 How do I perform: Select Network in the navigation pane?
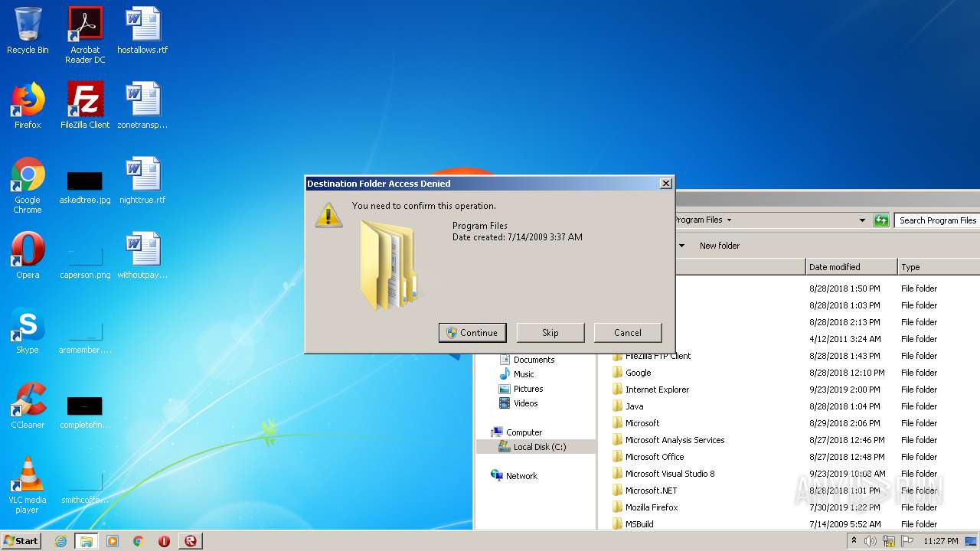point(521,476)
